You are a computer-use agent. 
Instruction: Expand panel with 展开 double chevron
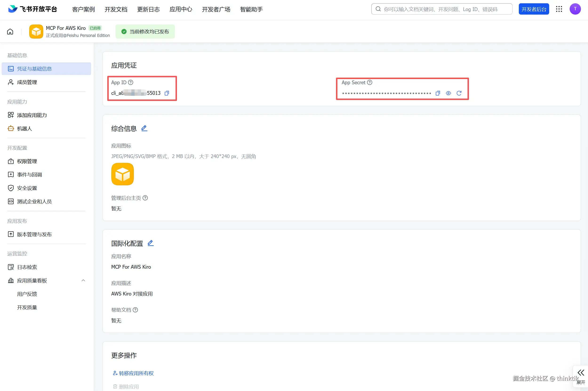581,373
